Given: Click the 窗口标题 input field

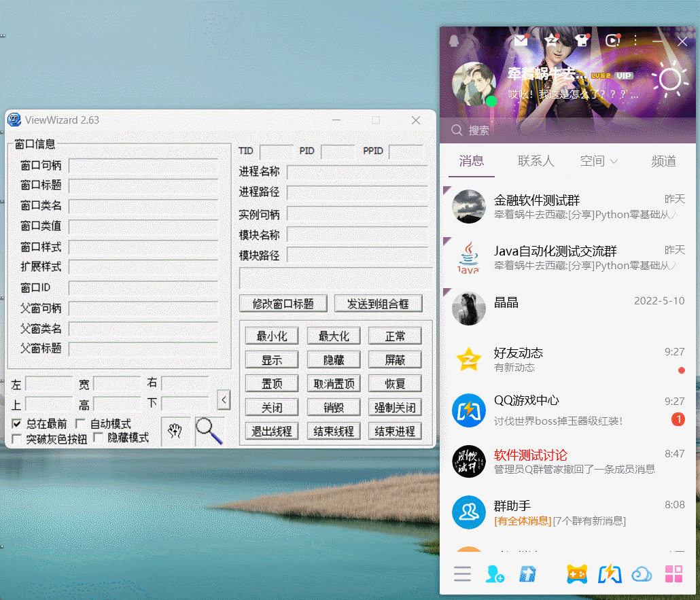Looking at the screenshot, I should (143, 186).
